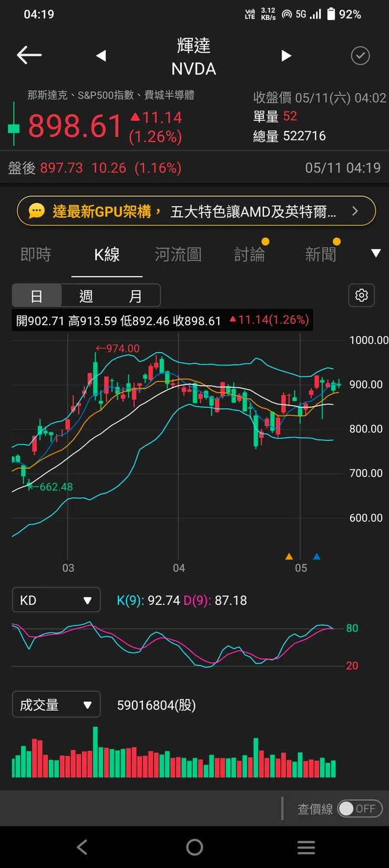Tap the D(9): 87.18 reading
Image resolution: width=389 pixels, height=868 pixels.
coord(216,600)
